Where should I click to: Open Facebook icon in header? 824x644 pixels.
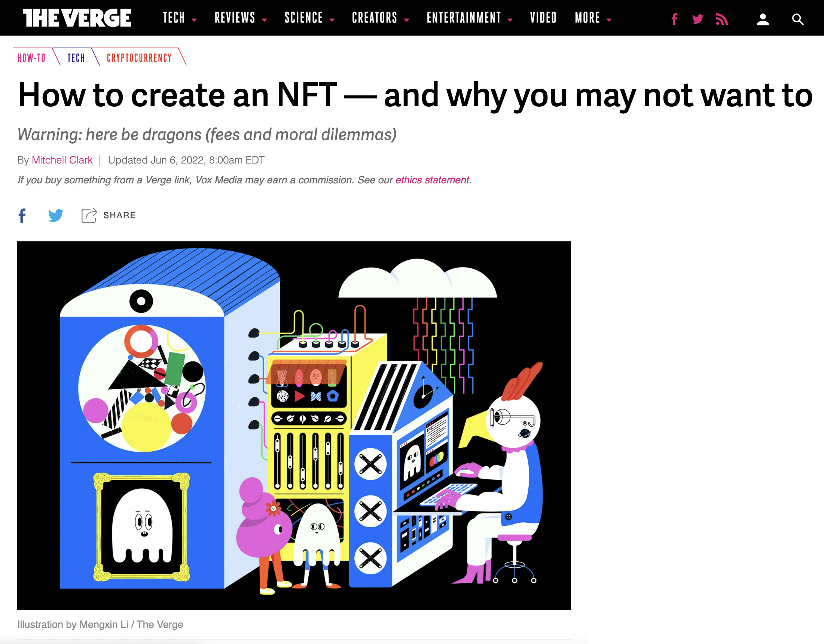[674, 19]
